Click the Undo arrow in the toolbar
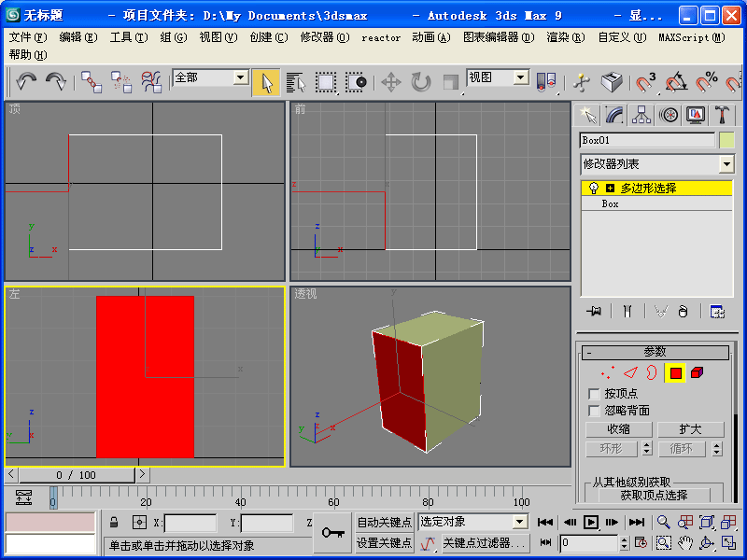 coord(25,82)
